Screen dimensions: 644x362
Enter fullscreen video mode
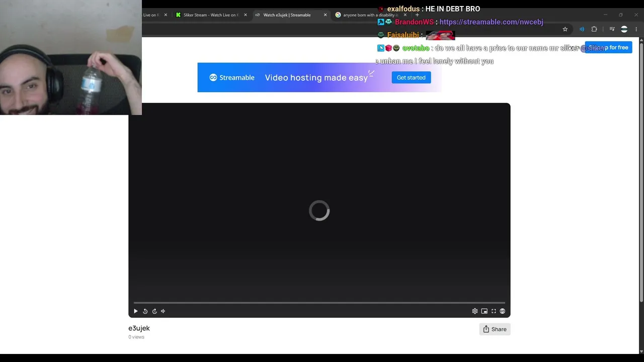click(x=494, y=311)
